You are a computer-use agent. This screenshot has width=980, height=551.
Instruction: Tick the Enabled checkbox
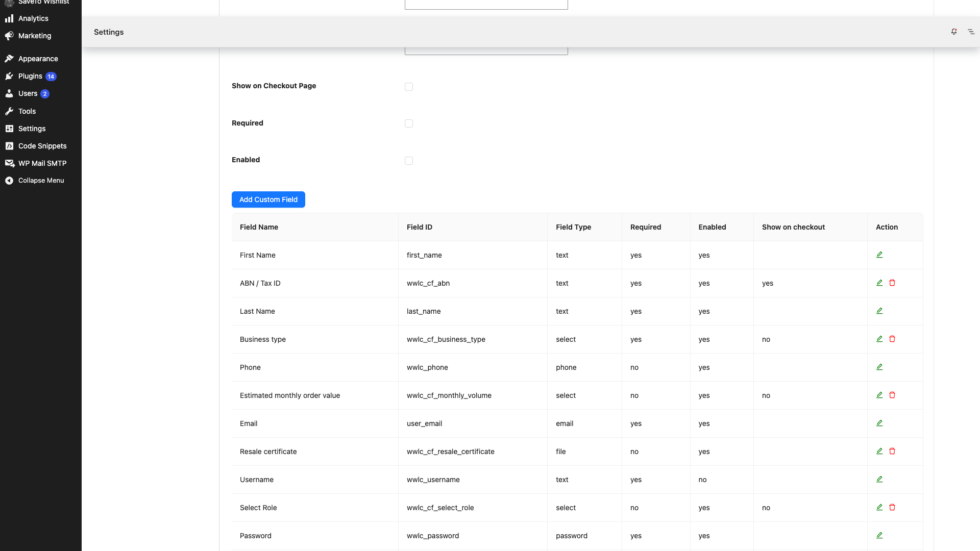[409, 161]
